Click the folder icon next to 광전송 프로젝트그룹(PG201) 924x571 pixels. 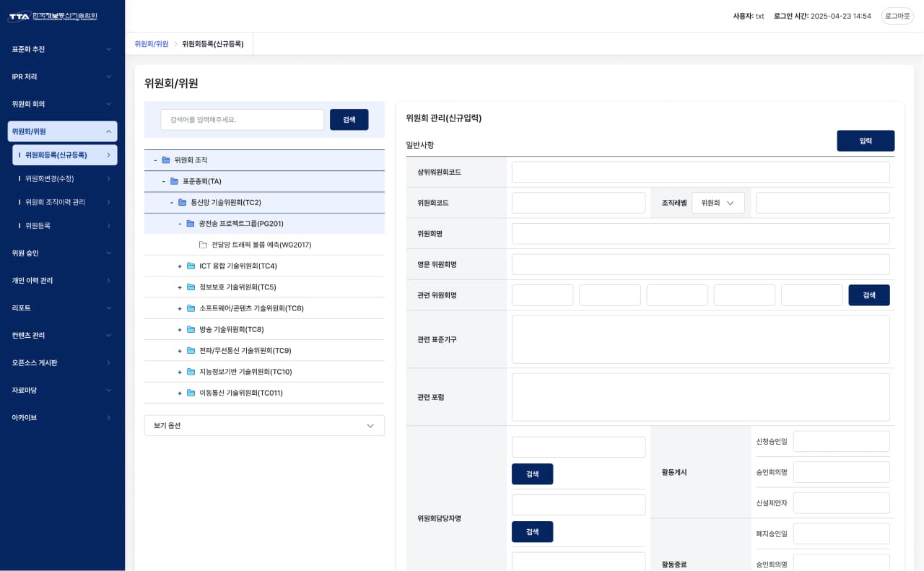(191, 224)
